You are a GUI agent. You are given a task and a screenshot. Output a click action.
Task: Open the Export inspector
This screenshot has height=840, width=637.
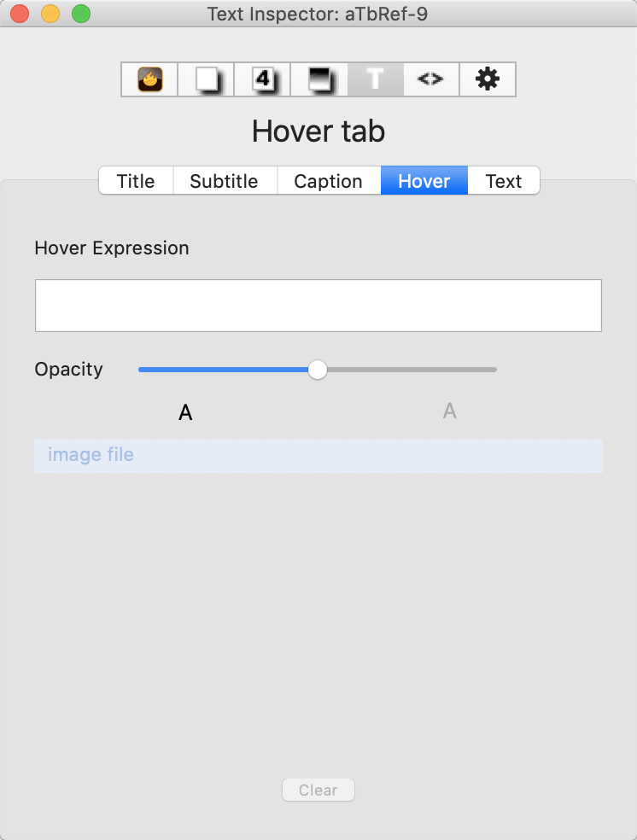pyautogui.click(x=430, y=79)
